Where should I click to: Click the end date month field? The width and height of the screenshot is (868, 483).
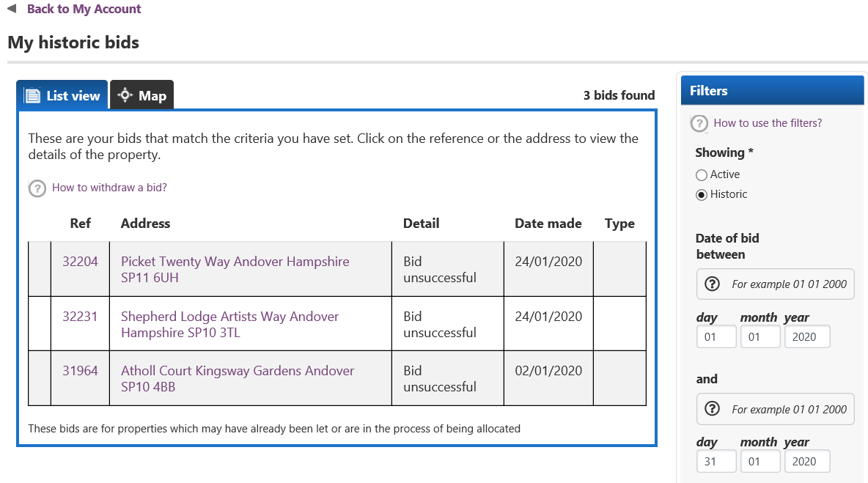tap(760, 462)
